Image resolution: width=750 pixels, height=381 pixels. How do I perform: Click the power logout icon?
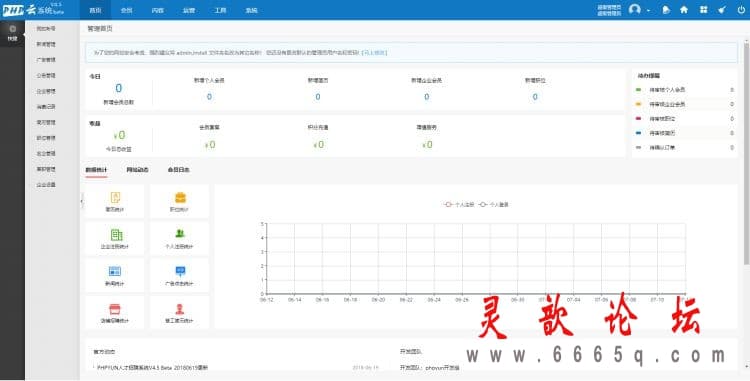point(741,10)
